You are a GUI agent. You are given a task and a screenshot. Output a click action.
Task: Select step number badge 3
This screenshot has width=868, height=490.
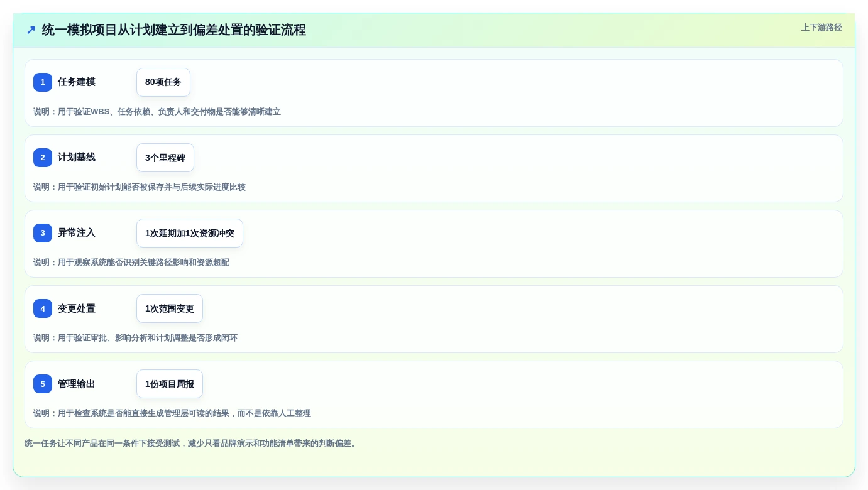[43, 233]
